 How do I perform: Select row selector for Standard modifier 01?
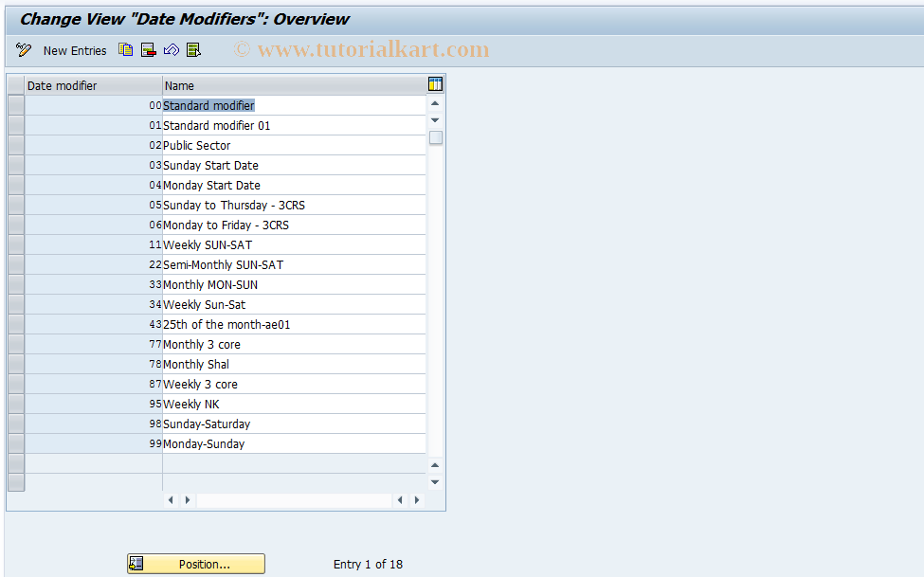coord(16,125)
